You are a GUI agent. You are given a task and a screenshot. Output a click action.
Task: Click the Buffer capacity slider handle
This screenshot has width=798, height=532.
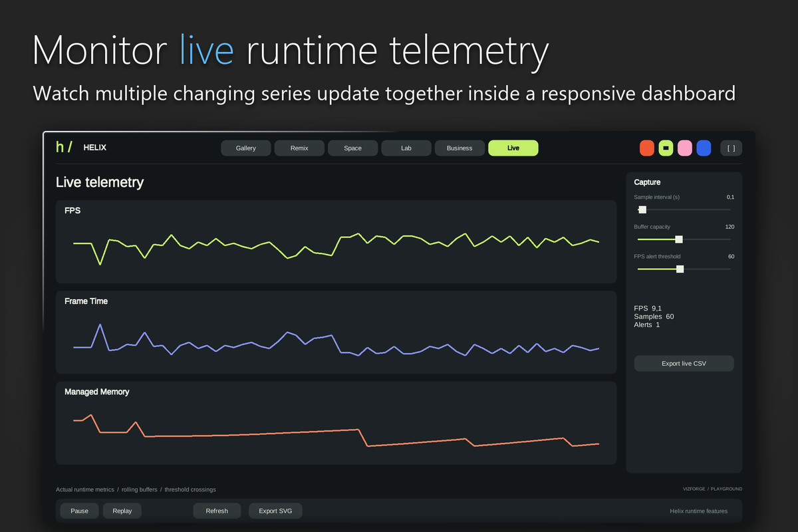tap(679, 239)
